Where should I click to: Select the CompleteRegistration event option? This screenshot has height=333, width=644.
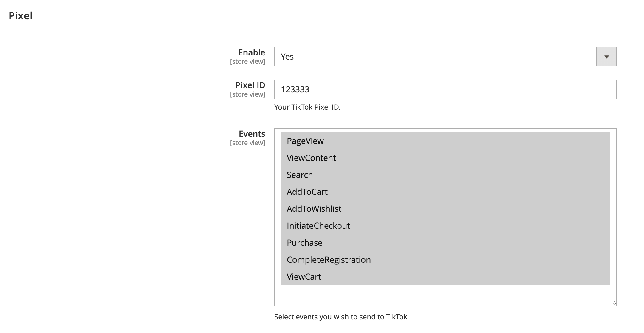(x=329, y=260)
